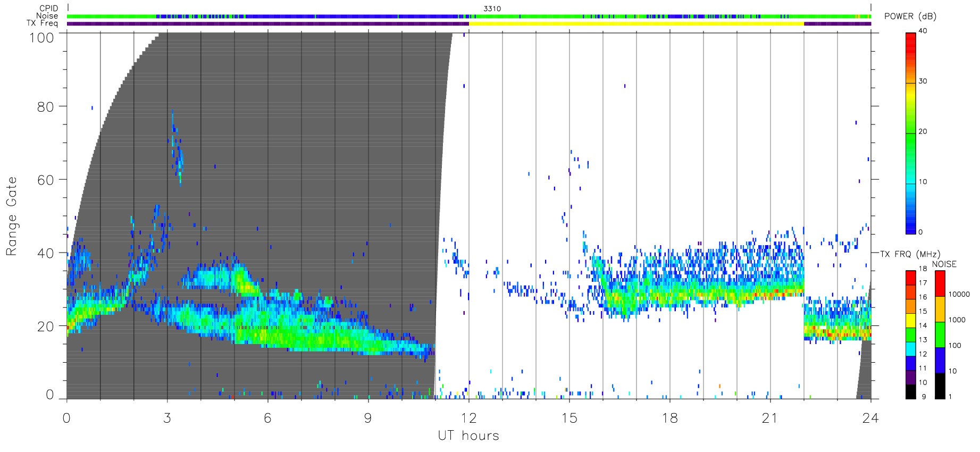Click power scale label 30
This screenshot has width=980, height=452.
923,81
